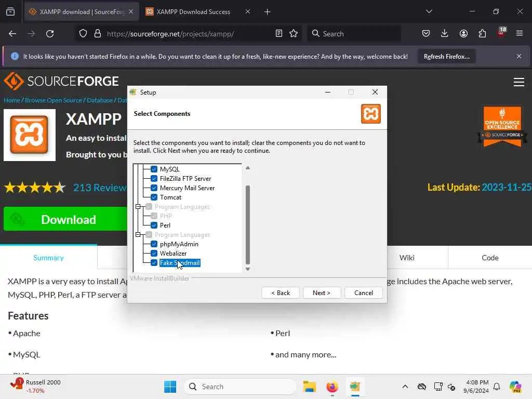Click the taskbar clock showing 4:08 PM
This screenshot has height=399, width=532.
click(477, 387)
